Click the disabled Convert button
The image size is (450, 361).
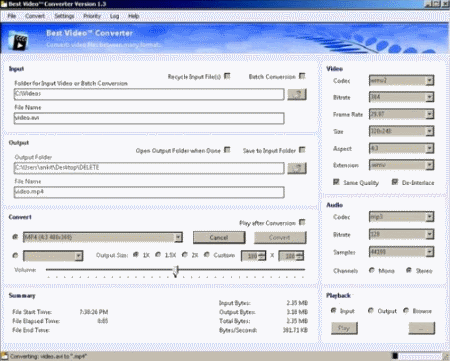click(280, 237)
